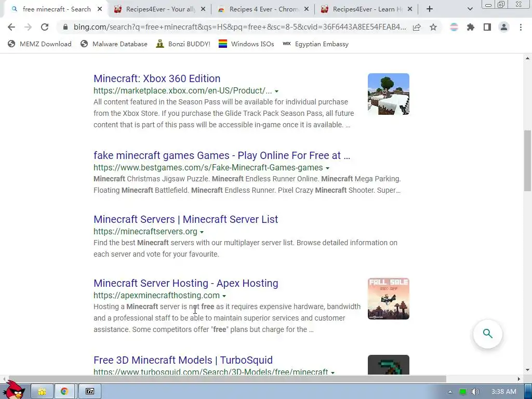Screen dimensions: 532x399
Task: Open the Bonzi BUDDY! bookmark
Action: 183,44
